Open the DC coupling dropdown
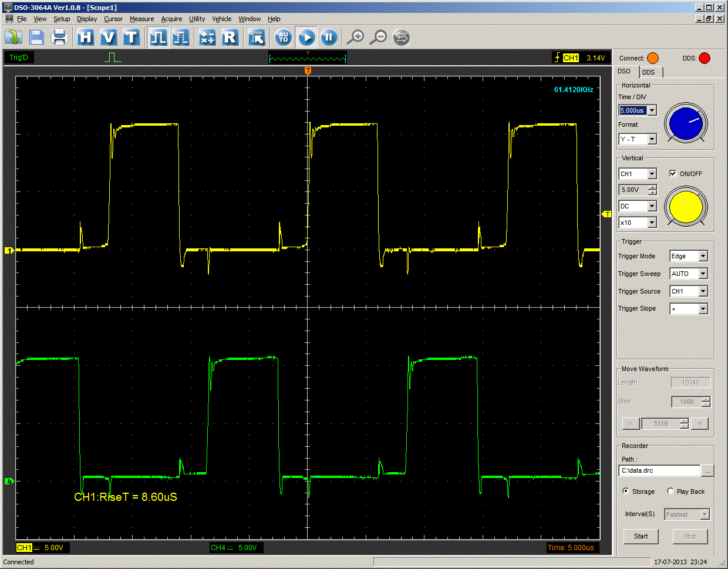This screenshot has width=728, height=569. click(652, 206)
